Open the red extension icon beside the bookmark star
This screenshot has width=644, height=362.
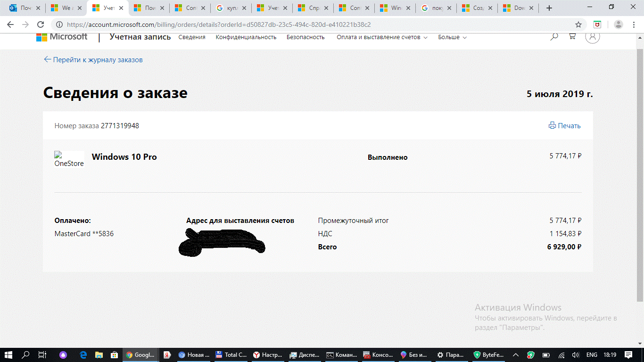[x=597, y=25]
